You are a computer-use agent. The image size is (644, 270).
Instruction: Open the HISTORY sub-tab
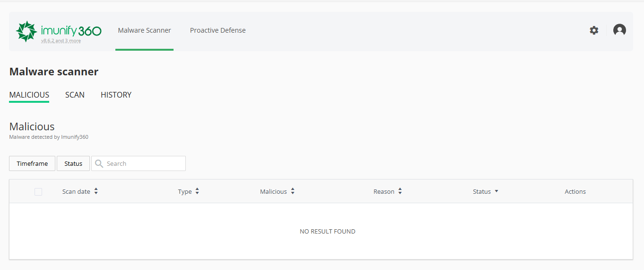116,95
